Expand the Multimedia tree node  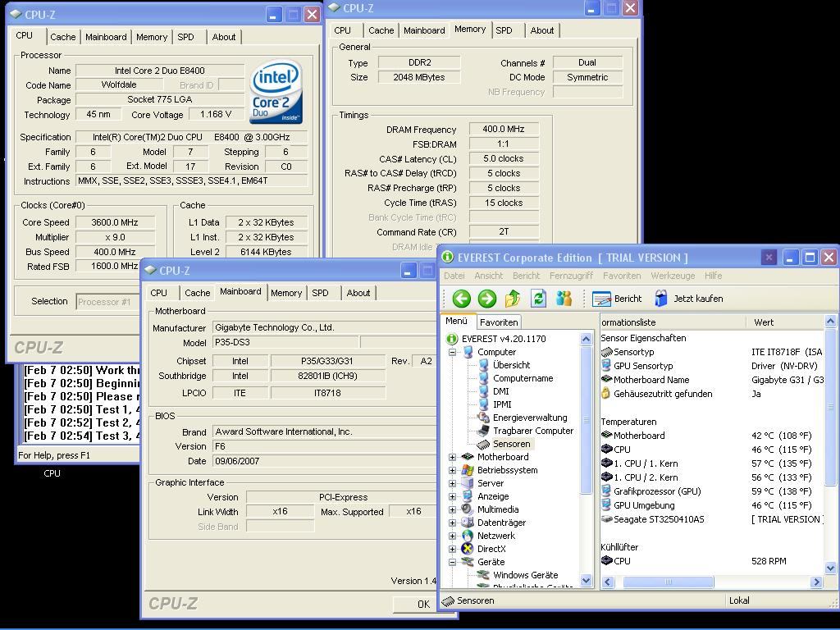[452, 509]
